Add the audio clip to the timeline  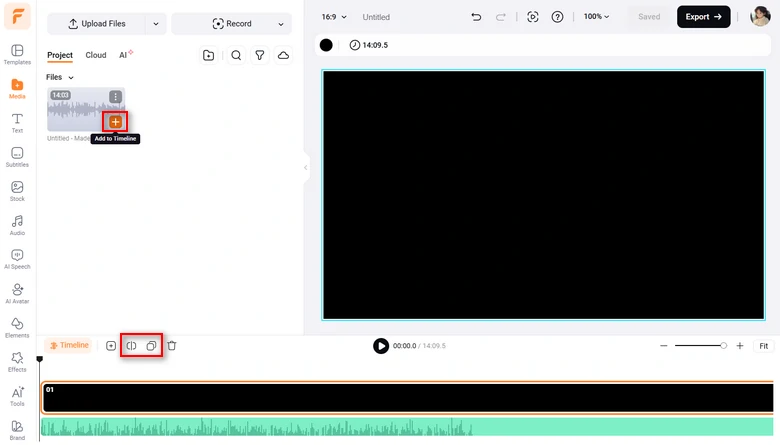(x=115, y=122)
